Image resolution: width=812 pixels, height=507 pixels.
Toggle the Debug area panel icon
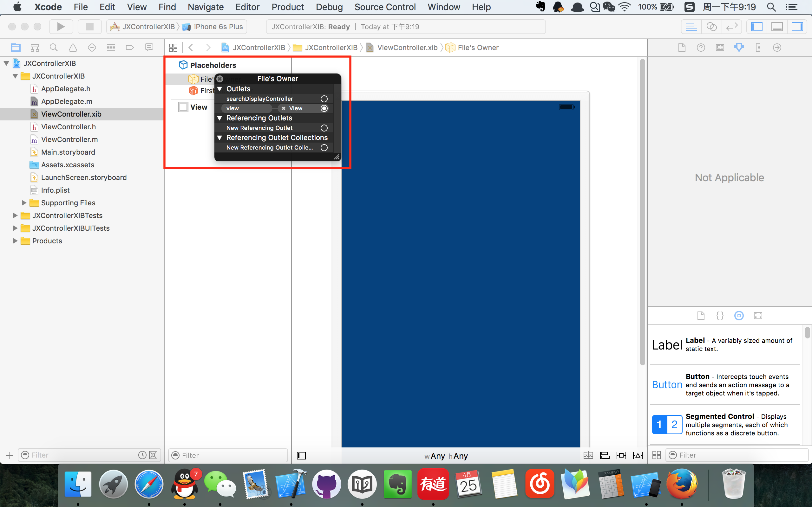777,26
